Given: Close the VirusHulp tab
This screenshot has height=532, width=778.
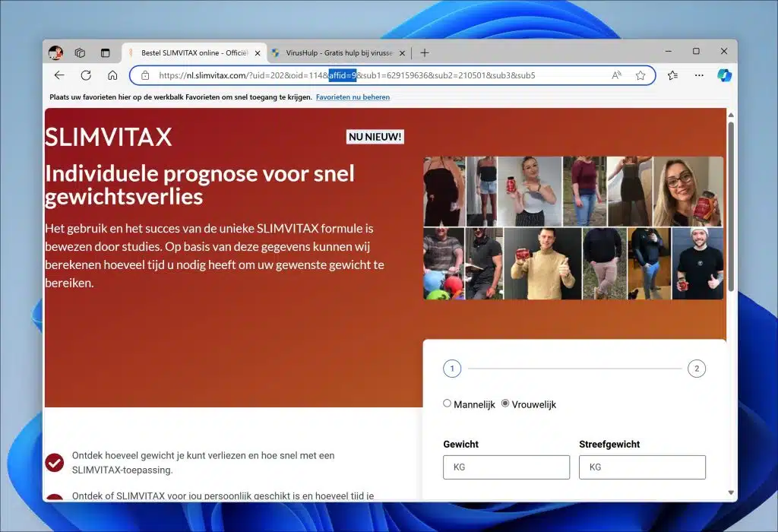Looking at the screenshot, I should pyautogui.click(x=403, y=53).
